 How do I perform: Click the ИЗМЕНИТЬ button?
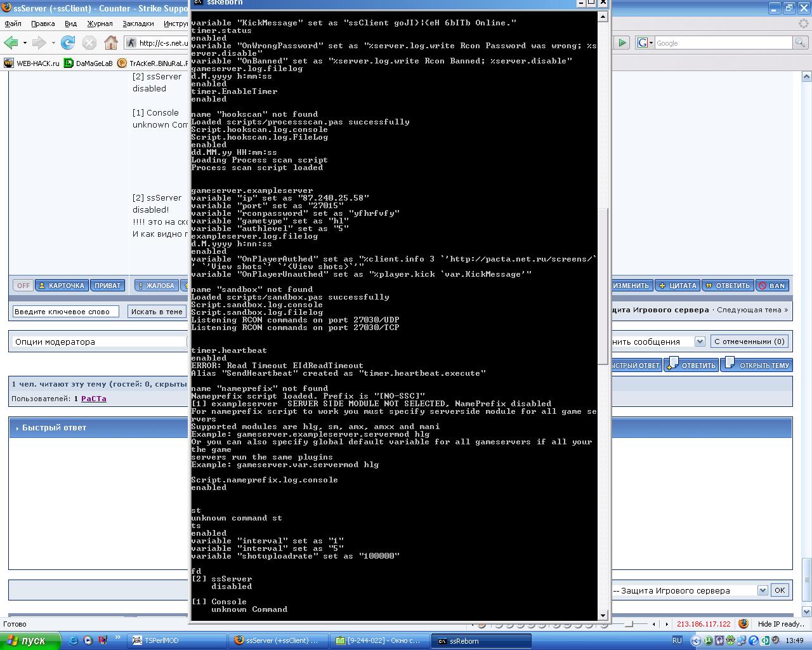click(631, 286)
